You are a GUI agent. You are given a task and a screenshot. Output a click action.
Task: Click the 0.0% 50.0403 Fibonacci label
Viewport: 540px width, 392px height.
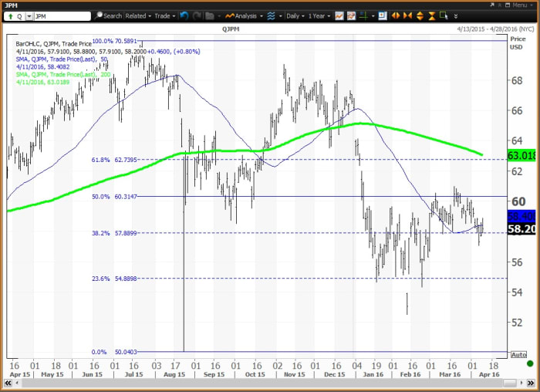(x=114, y=352)
